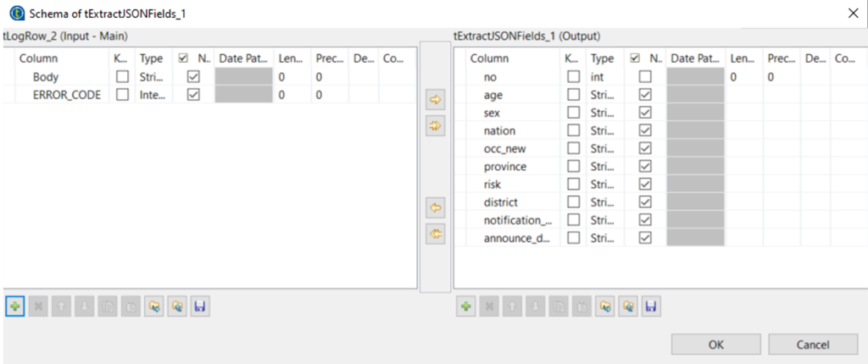Enable the Key checkbox for the 'no' column
Screen dimensions: 868x364
(574, 77)
